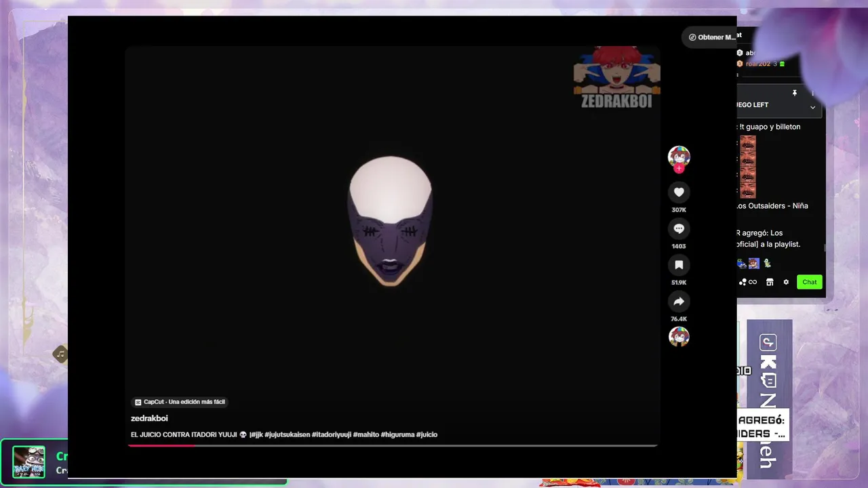
Task: Pause the video by clicking the masked face
Action: click(x=390, y=220)
